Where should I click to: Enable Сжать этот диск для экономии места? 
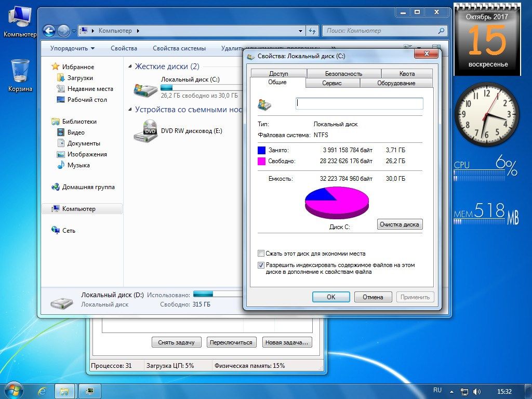tap(261, 254)
